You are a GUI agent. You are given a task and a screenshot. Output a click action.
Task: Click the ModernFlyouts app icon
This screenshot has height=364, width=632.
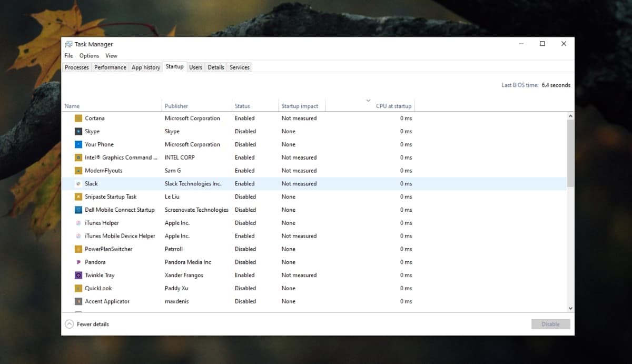tap(78, 171)
